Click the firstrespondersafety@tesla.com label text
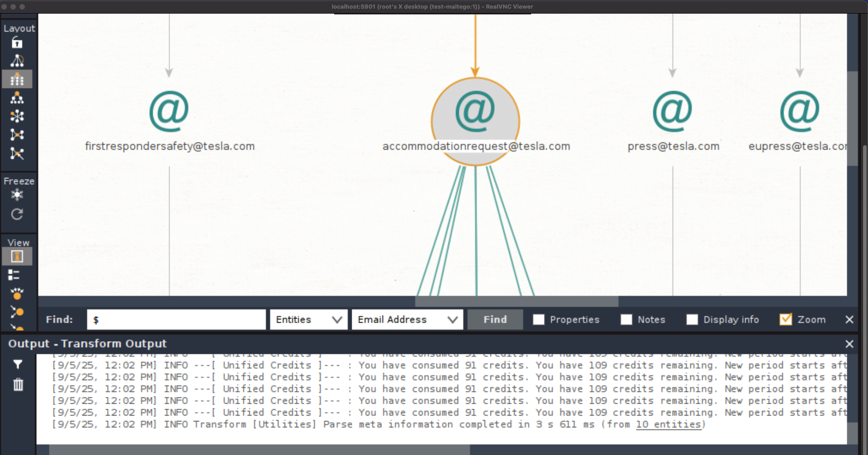Viewport: 868px width, 455px height. pyautogui.click(x=170, y=147)
